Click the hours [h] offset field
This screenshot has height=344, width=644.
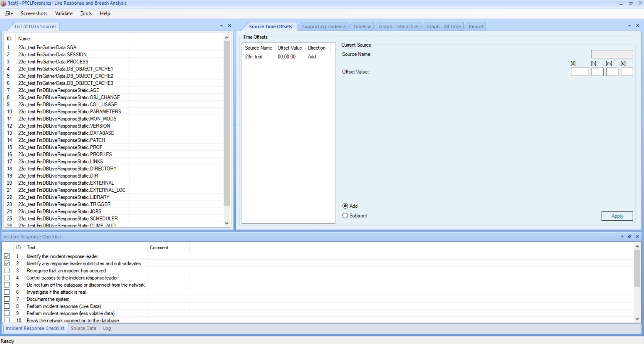click(x=597, y=72)
